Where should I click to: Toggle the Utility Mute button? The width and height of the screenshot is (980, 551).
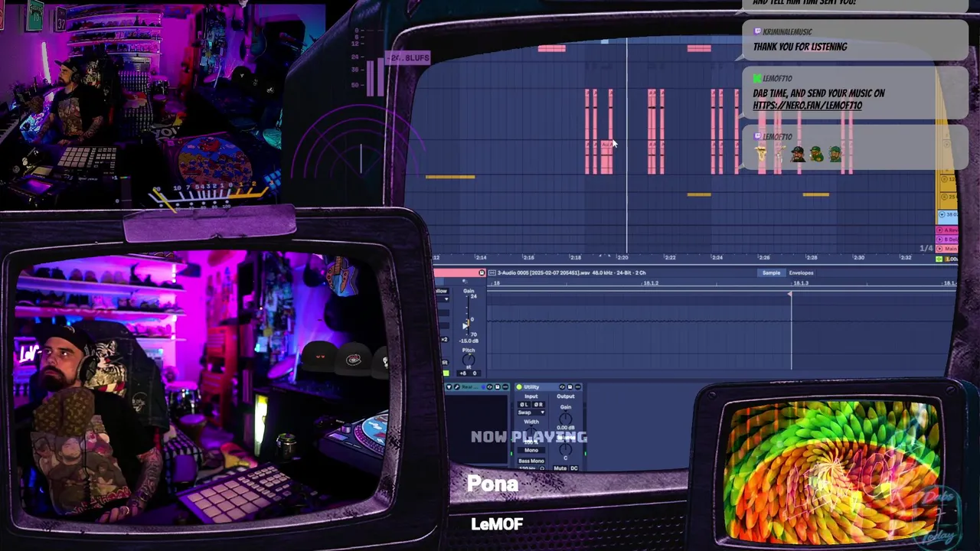560,468
